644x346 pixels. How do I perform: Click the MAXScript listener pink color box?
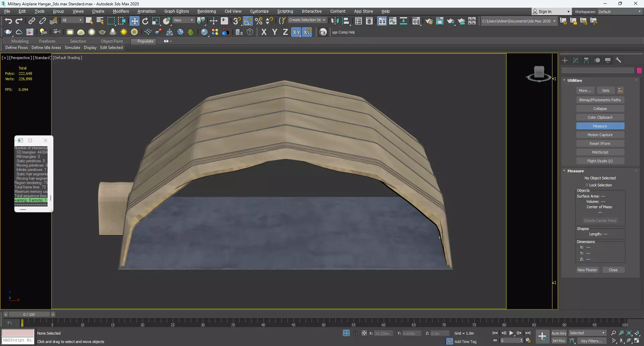point(18,333)
